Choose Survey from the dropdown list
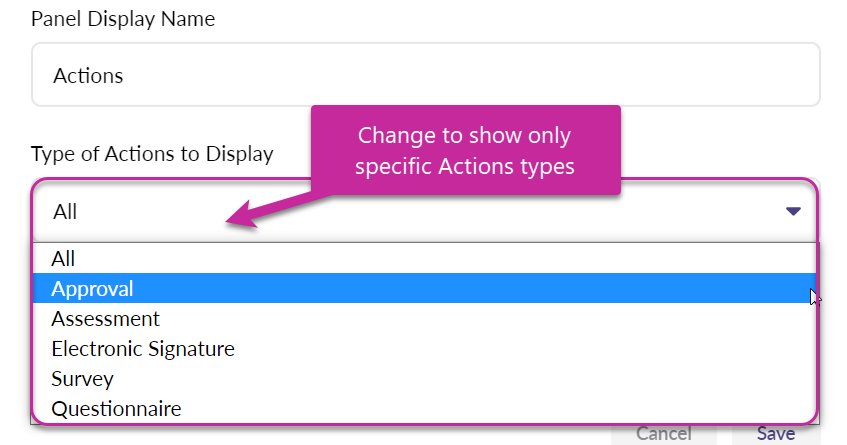Screen dimensions: 847x445 click(82, 379)
